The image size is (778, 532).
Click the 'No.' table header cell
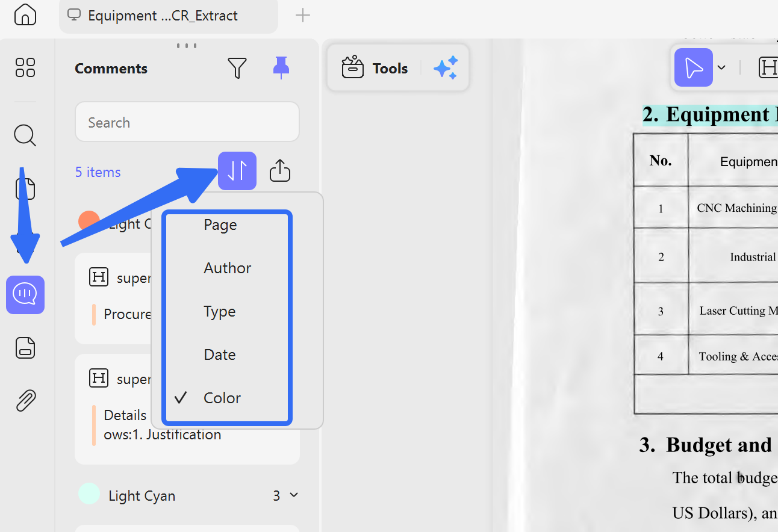tap(661, 160)
